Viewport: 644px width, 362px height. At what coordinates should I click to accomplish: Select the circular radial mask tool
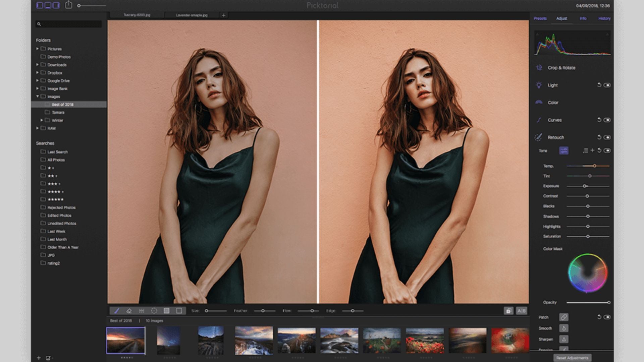tap(154, 311)
